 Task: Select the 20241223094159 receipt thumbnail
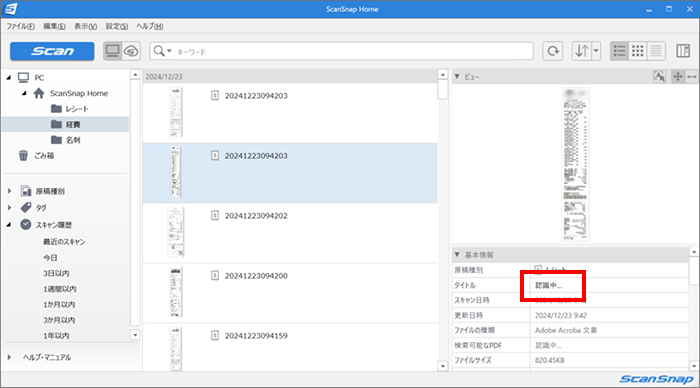point(176,349)
